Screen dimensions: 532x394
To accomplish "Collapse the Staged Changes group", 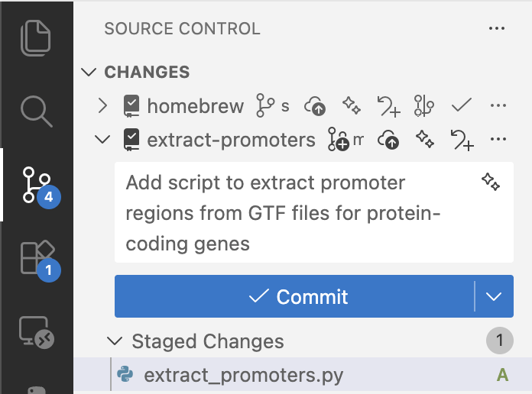I will [115, 341].
